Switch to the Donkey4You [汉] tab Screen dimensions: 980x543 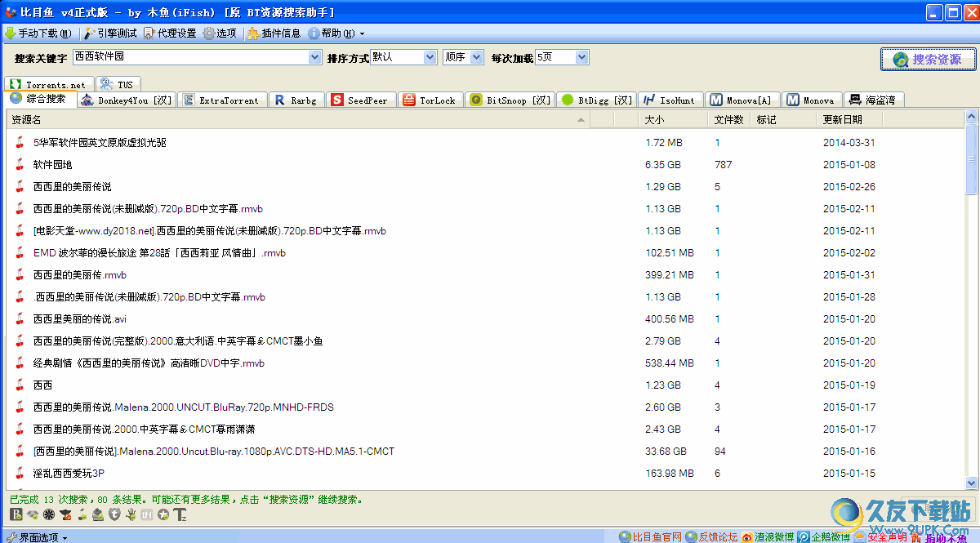127,100
